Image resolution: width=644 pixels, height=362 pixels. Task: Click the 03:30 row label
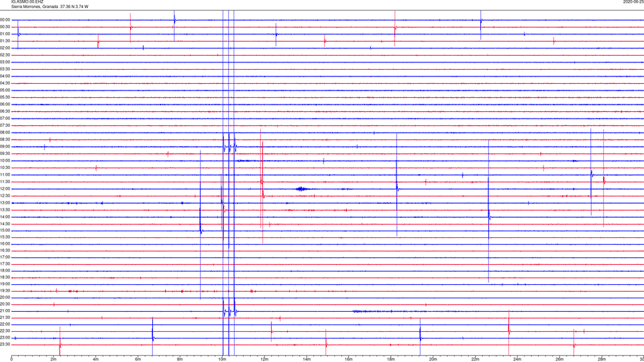5,69
